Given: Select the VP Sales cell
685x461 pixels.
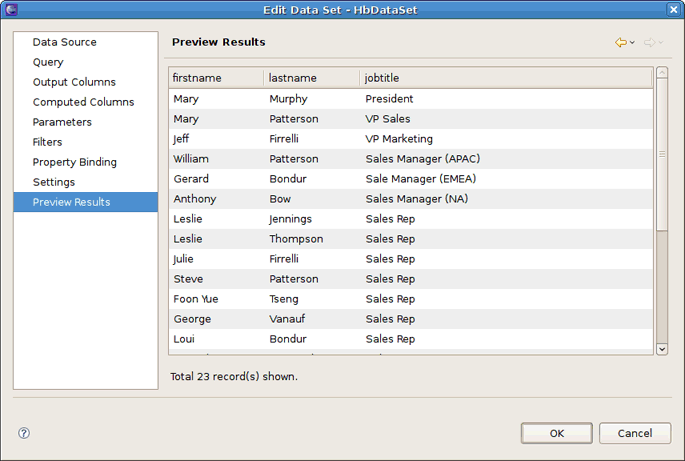Looking at the screenshot, I should click(388, 119).
